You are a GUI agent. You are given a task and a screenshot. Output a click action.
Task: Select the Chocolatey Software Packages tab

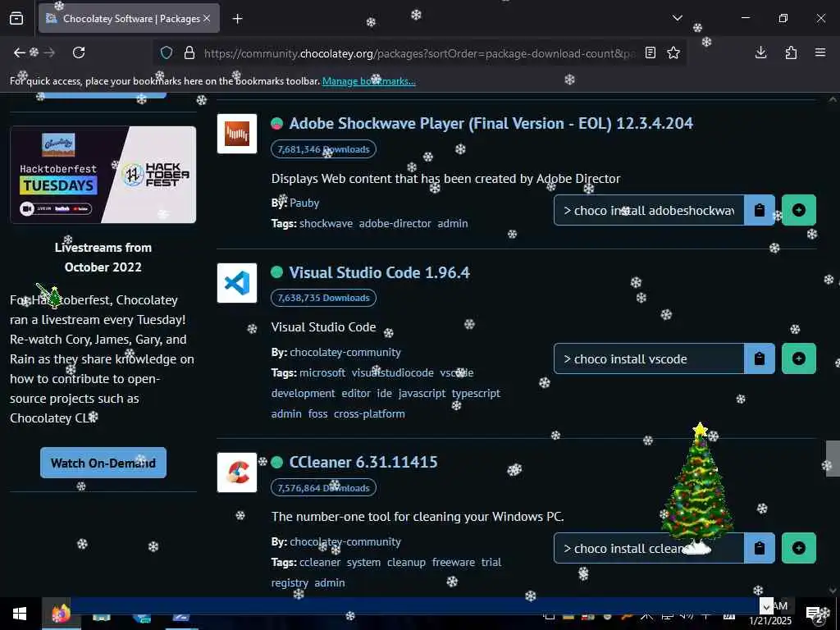tap(129, 18)
